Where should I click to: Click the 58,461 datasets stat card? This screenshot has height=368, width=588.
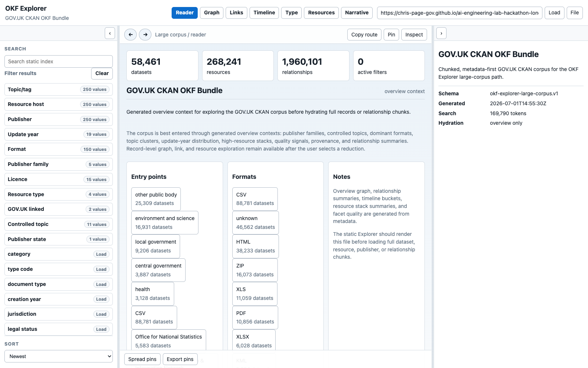click(x=162, y=66)
